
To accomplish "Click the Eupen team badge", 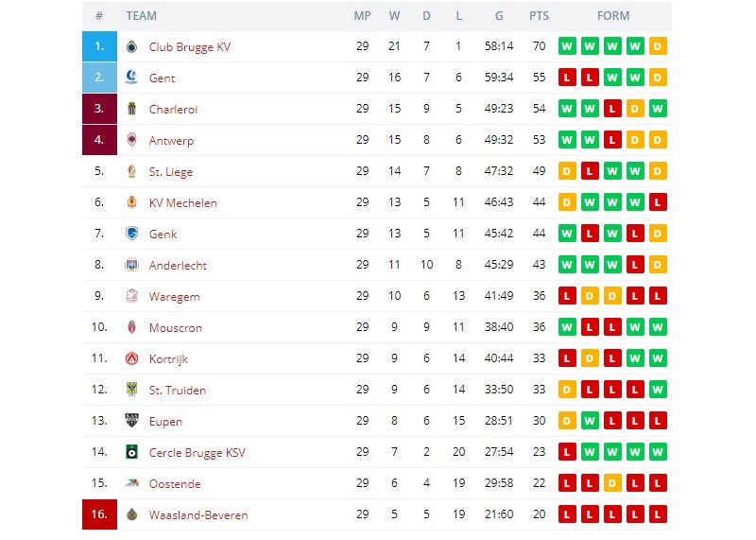I will (x=131, y=421).
